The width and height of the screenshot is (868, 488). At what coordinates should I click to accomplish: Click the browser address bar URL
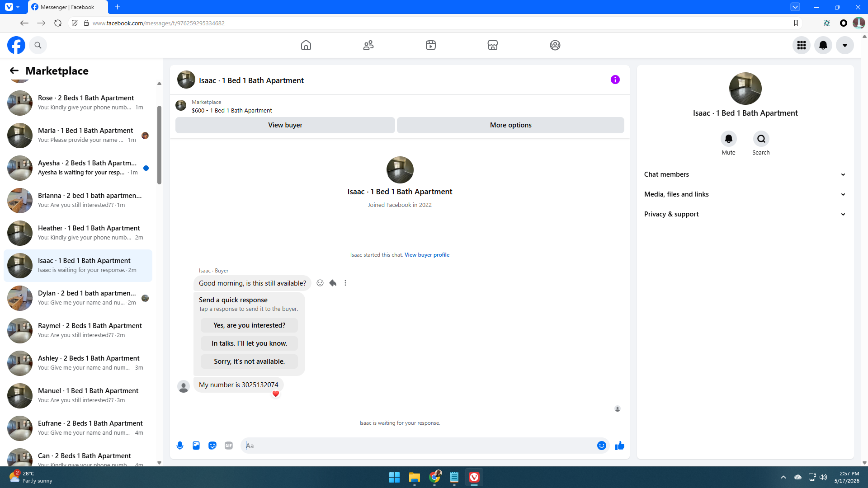[159, 23]
